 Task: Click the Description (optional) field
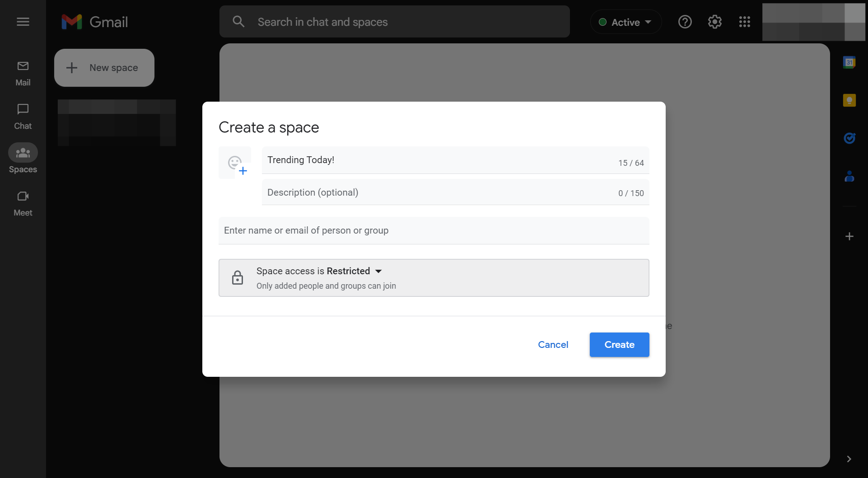[x=456, y=192]
